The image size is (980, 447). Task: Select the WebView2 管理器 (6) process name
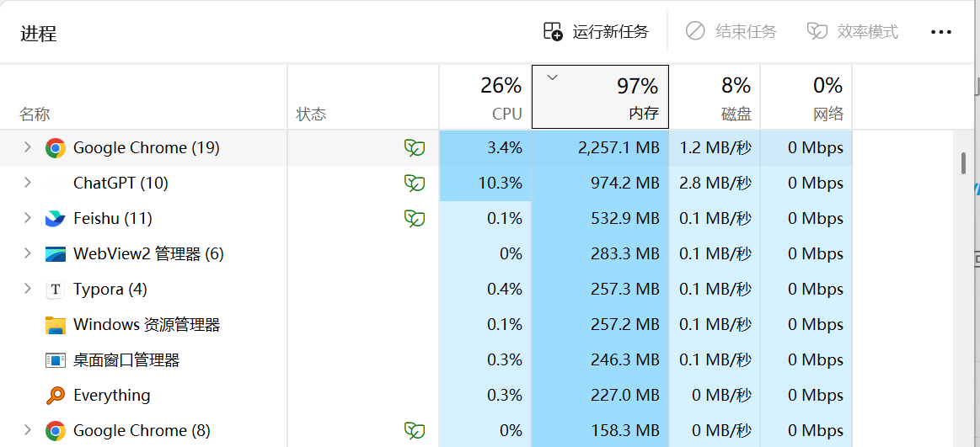pos(148,254)
